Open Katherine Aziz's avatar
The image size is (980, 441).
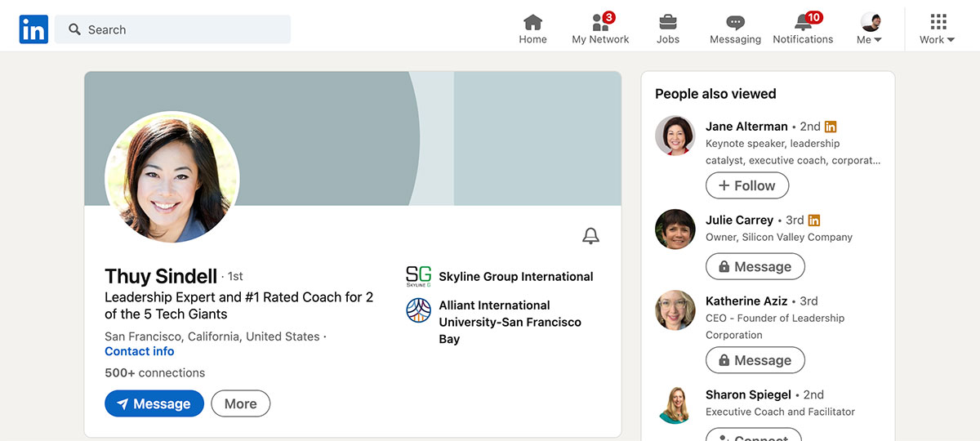point(675,310)
